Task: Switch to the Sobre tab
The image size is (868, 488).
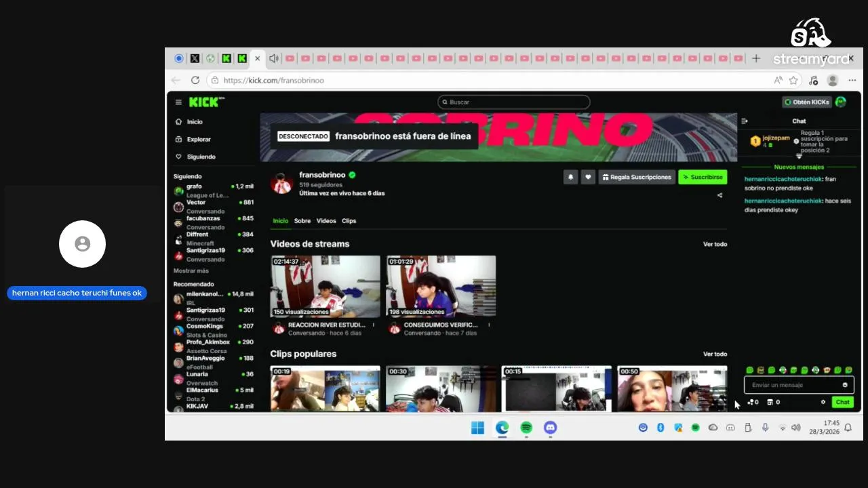Action: [302, 221]
